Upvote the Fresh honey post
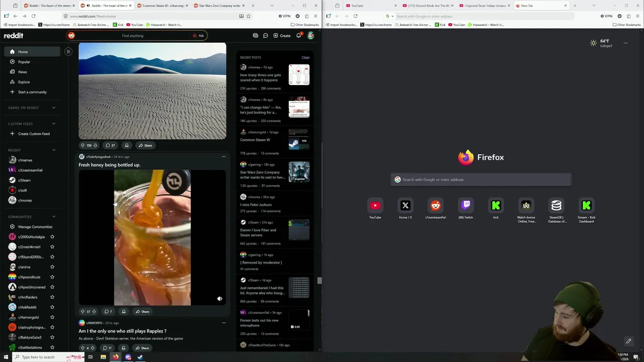Image resolution: width=644 pixels, height=362 pixels. (83, 312)
